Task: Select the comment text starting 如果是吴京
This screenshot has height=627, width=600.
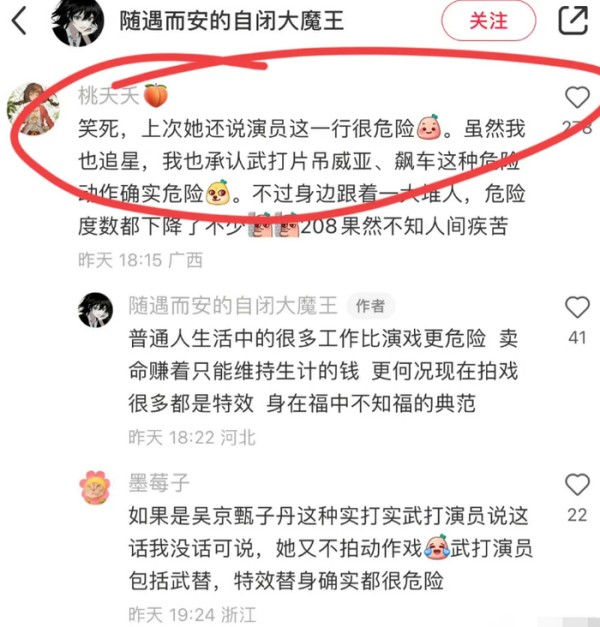Action: coord(330,548)
